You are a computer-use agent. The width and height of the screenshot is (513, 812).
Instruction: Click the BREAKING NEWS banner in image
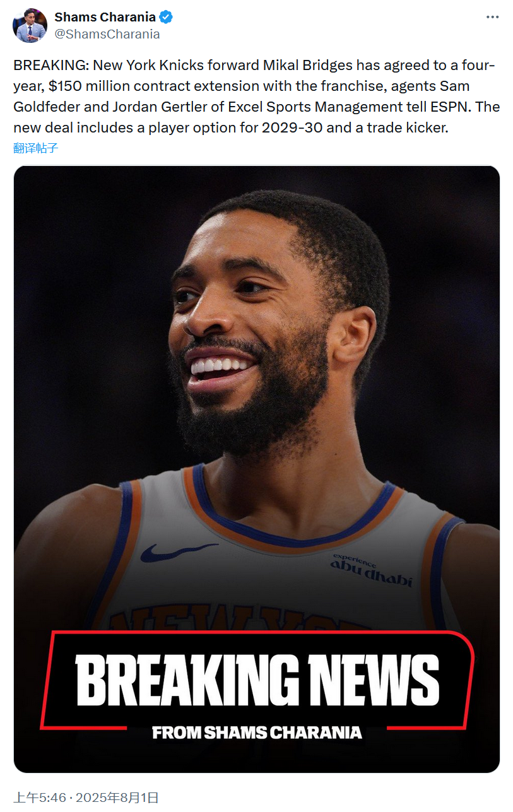click(257, 680)
